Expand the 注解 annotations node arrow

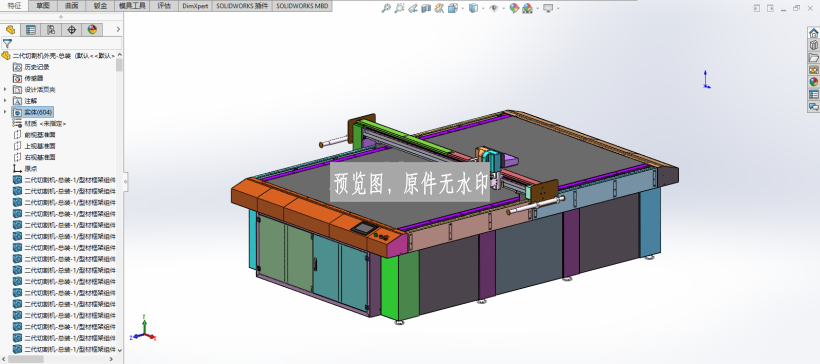click(5, 100)
